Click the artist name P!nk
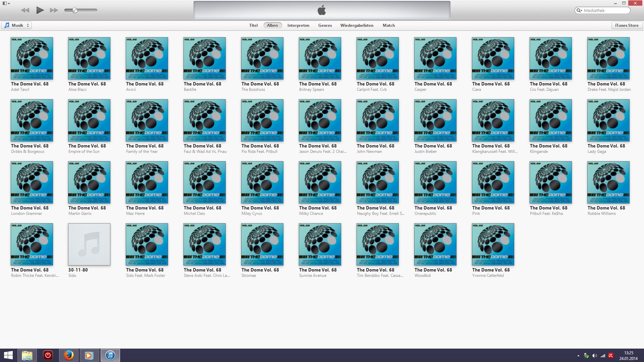 476,214
